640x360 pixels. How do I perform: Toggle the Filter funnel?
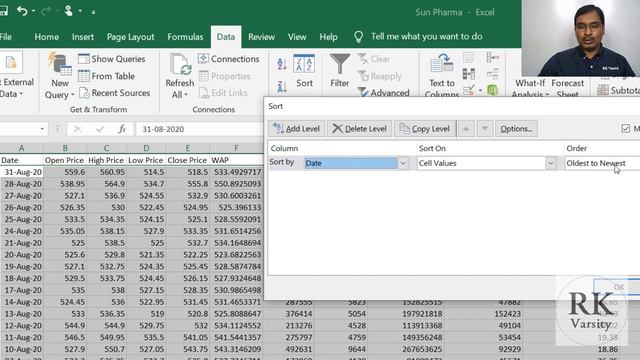click(x=340, y=71)
